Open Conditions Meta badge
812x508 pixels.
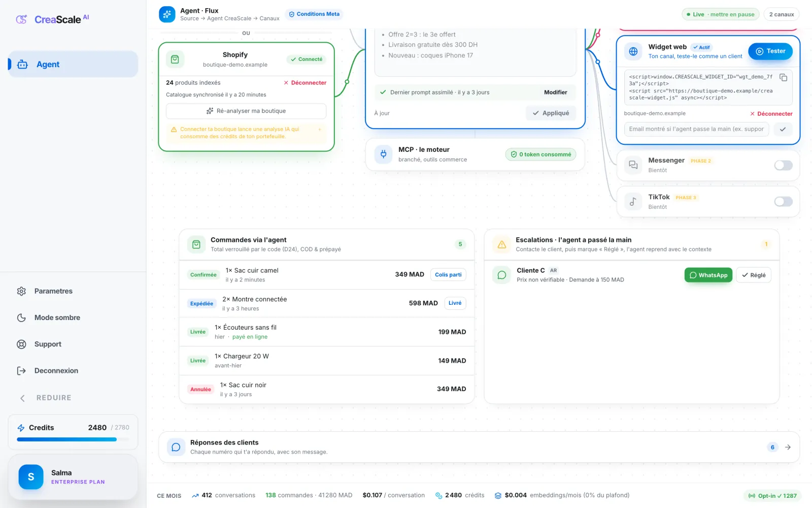(314, 14)
